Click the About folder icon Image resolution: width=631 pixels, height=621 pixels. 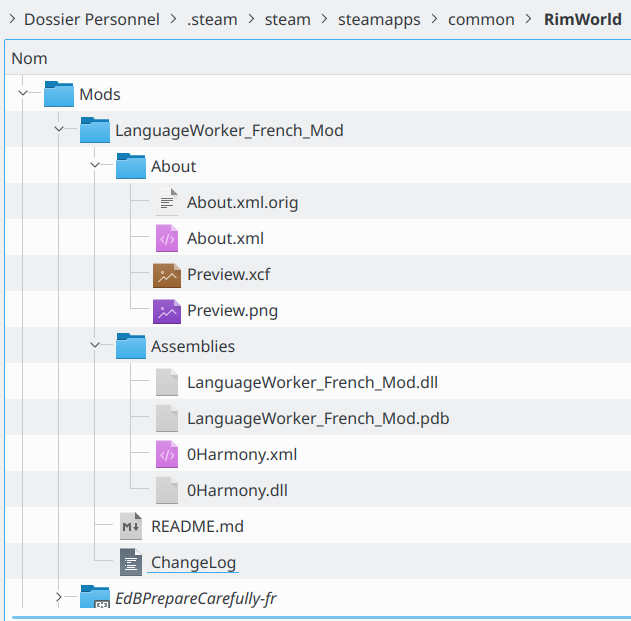[x=131, y=166]
